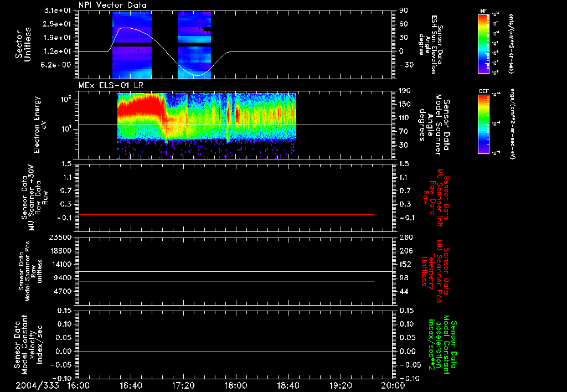Click the 14100 scanner position tick label
Screen dimensions: 567x392
point(60,264)
